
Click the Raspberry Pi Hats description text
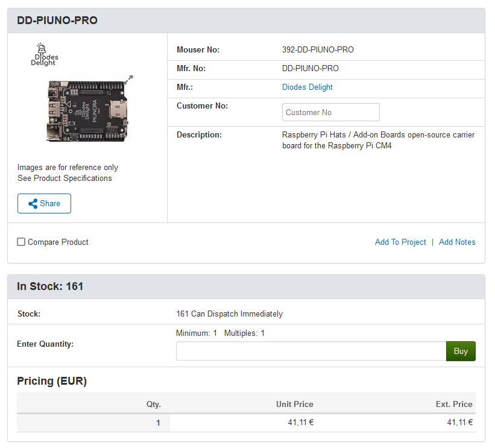coord(378,140)
